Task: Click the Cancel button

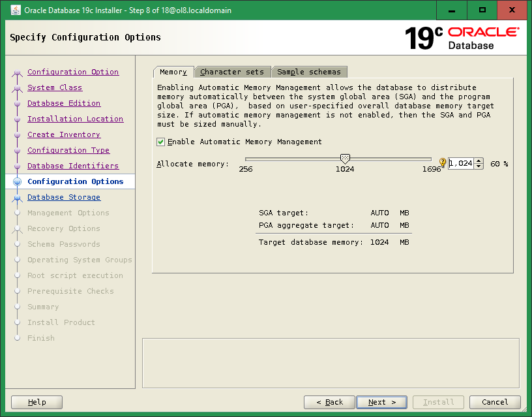Action: [495, 402]
